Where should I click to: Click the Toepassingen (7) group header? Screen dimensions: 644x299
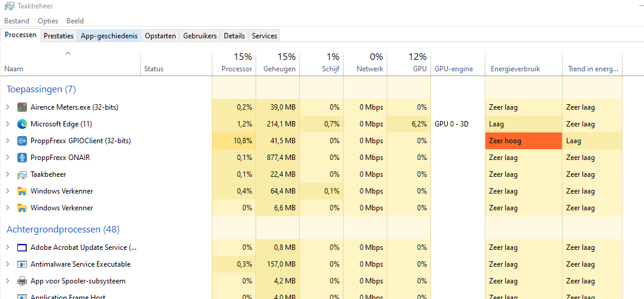point(41,89)
